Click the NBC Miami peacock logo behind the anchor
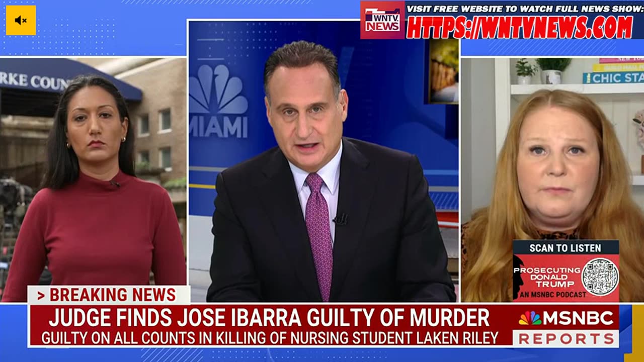 pos(219,89)
